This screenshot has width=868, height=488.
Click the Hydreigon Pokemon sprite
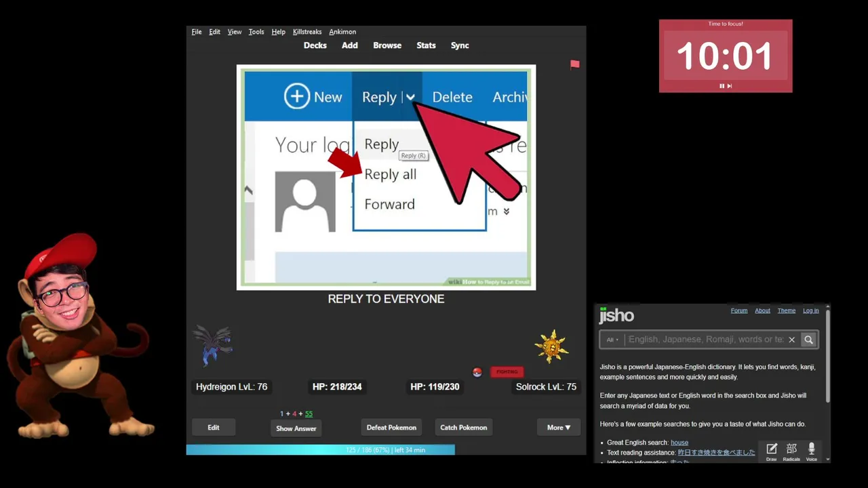click(213, 345)
